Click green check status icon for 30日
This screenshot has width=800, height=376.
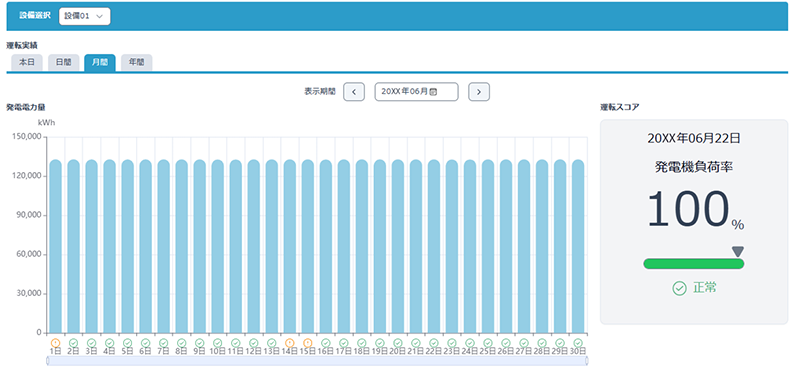click(x=578, y=343)
